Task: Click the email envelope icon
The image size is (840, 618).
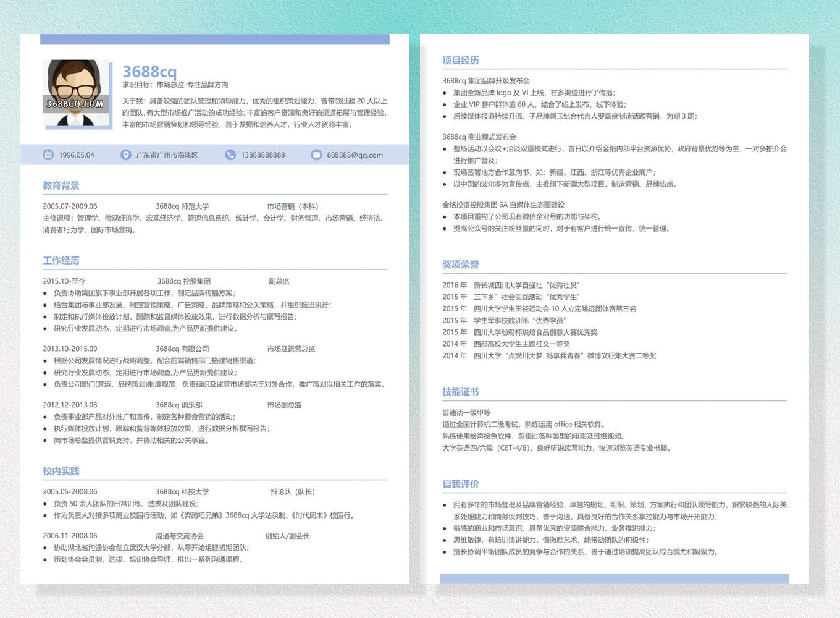Action: (x=316, y=155)
